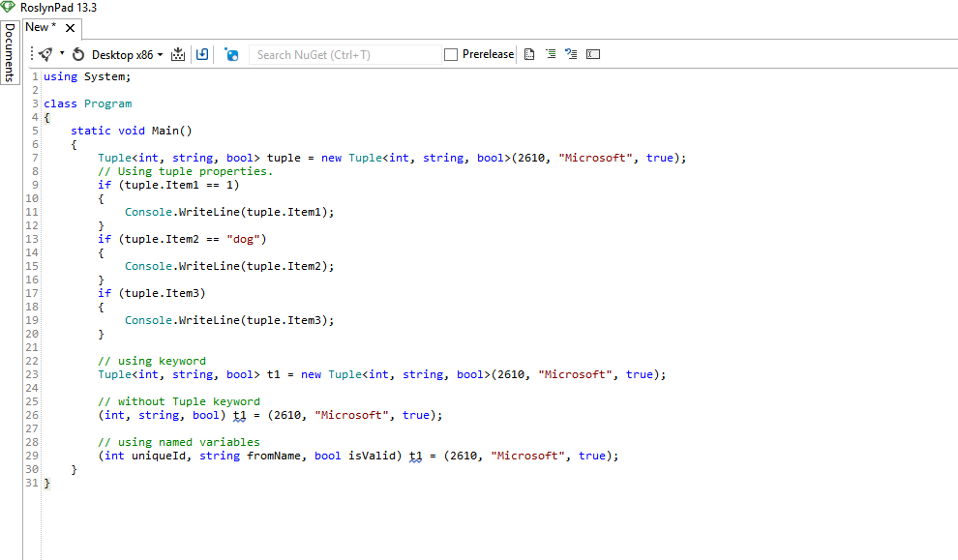Rename a symbol via the toolbar icon
Image resolution: width=958 pixels, height=560 pixels.
point(592,54)
